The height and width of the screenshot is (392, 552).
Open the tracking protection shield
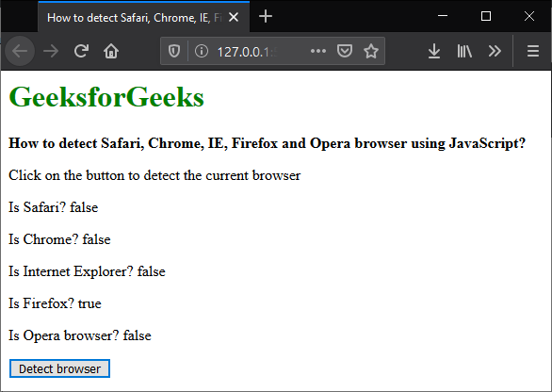pyautogui.click(x=174, y=52)
